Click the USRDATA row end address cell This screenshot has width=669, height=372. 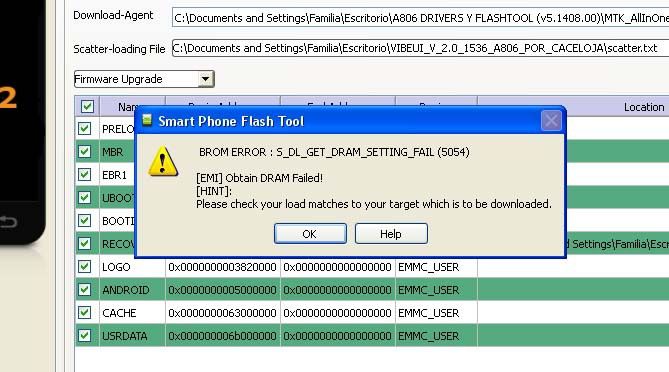pyautogui.click(x=337, y=336)
